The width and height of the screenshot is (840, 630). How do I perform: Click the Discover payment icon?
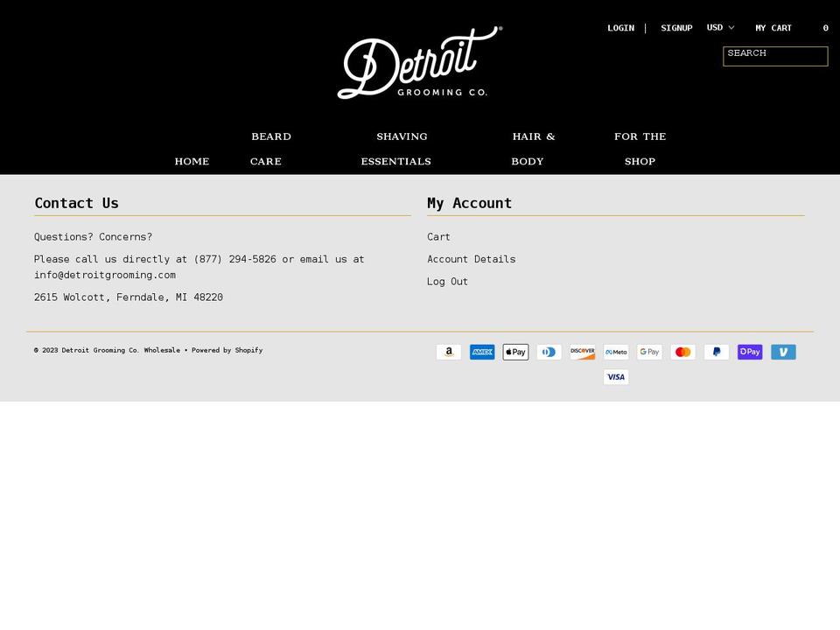(x=583, y=352)
